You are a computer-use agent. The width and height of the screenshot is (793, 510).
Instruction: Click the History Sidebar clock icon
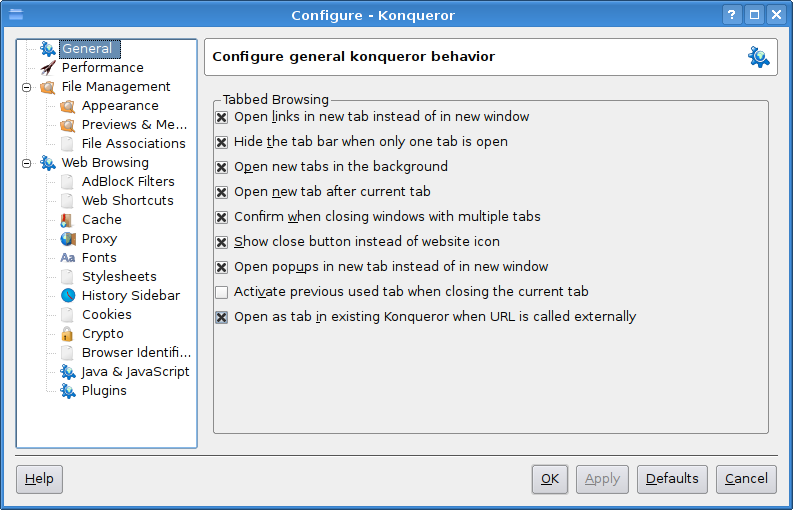68,296
